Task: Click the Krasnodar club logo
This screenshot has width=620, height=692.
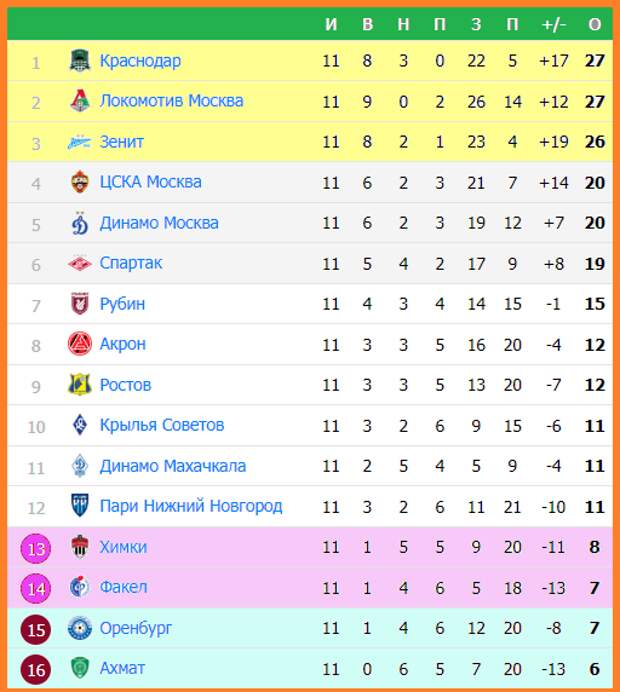Action: [x=80, y=60]
